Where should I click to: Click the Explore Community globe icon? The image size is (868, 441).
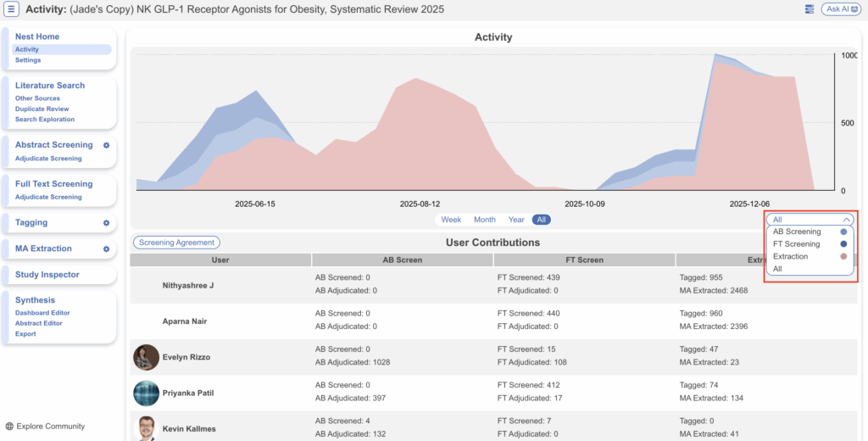[x=9, y=427]
